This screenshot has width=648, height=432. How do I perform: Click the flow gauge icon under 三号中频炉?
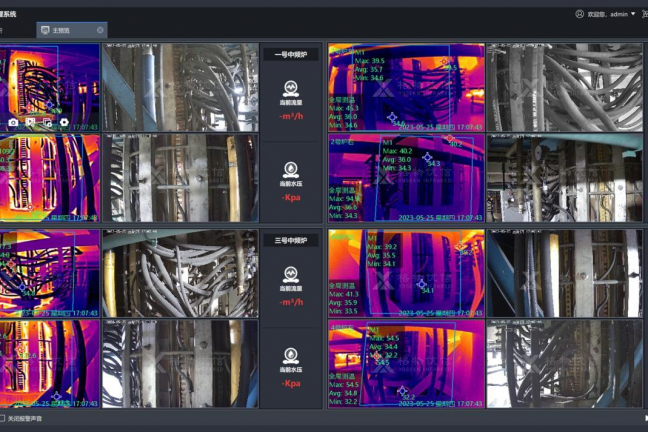290,272
